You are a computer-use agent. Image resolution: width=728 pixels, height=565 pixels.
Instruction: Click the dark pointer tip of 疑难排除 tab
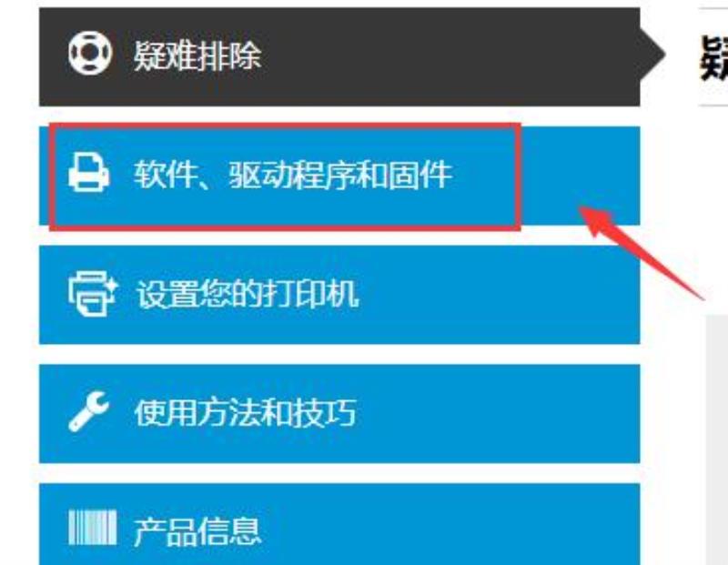(x=652, y=55)
